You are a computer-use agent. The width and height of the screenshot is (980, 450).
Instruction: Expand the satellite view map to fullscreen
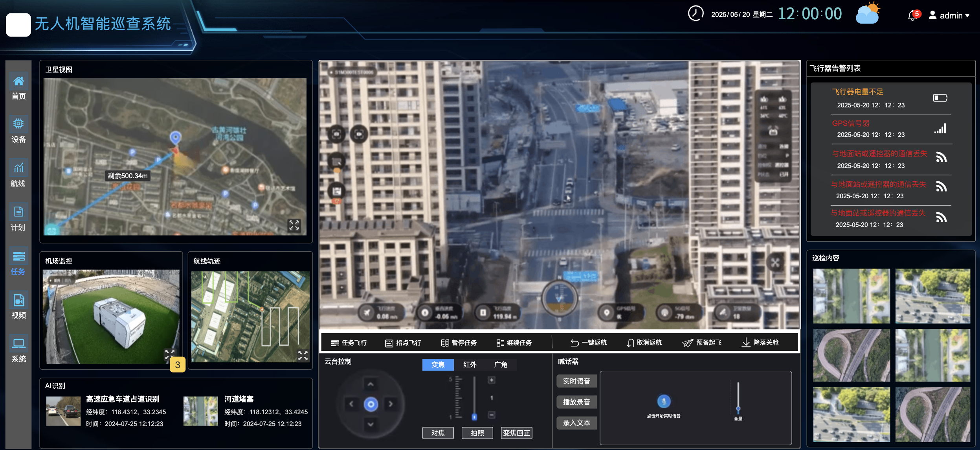pyautogui.click(x=294, y=225)
